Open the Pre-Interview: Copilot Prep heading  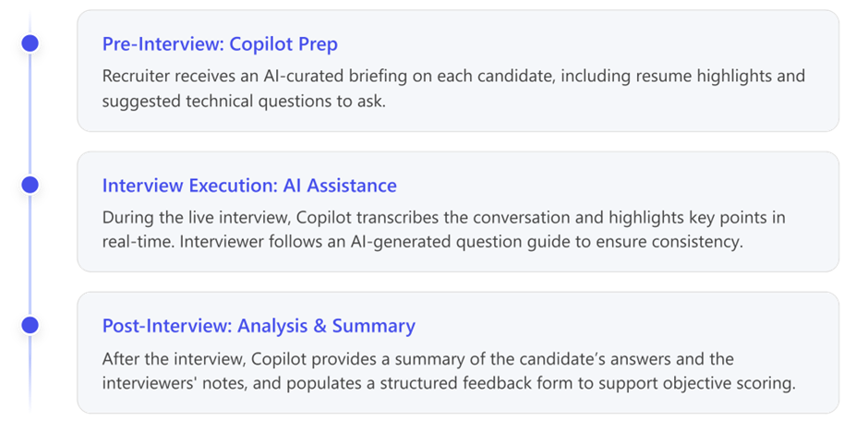pos(220,44)
